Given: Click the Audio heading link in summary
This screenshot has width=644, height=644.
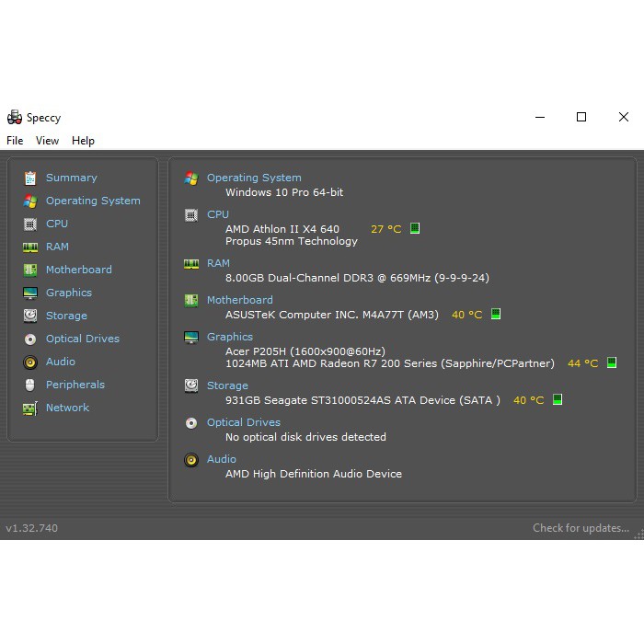Looking at the screenshot, I should (x=222, y=459).
